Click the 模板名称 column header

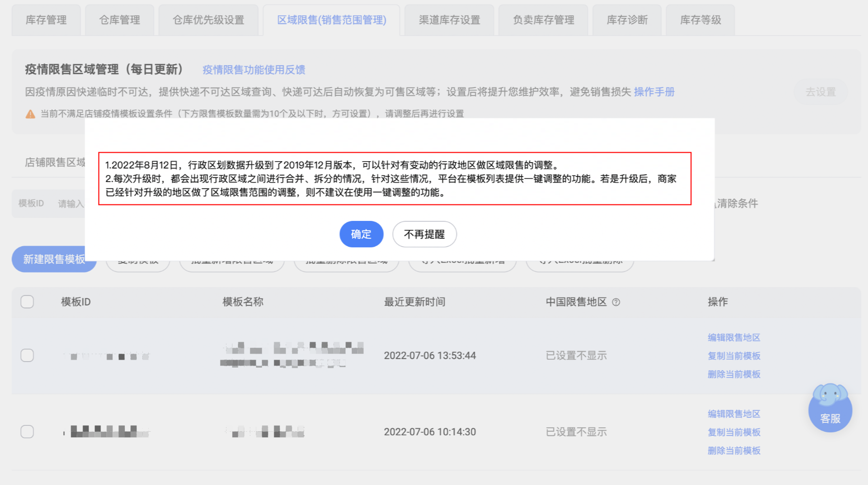click(243, 302)
